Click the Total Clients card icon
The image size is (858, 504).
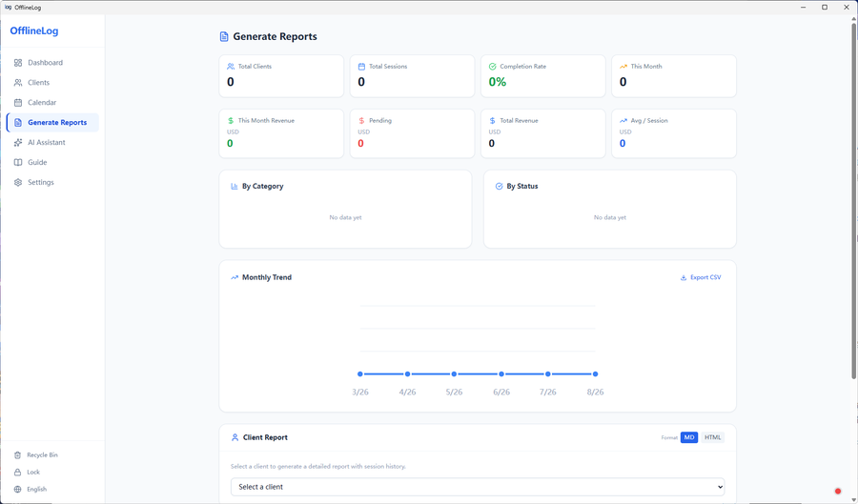(231, 66)
